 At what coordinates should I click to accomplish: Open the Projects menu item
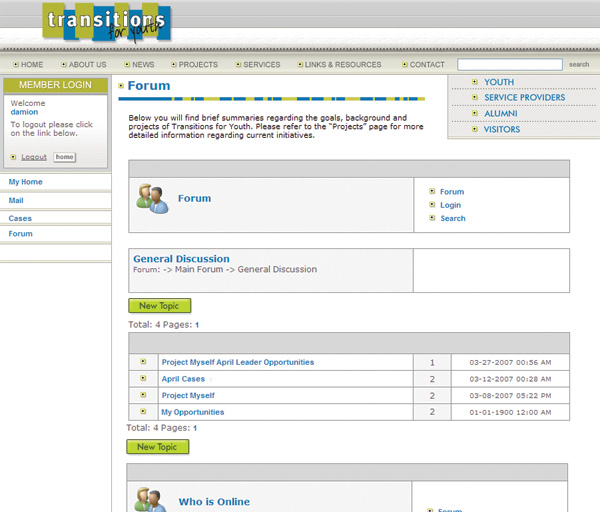click(197, 65)
